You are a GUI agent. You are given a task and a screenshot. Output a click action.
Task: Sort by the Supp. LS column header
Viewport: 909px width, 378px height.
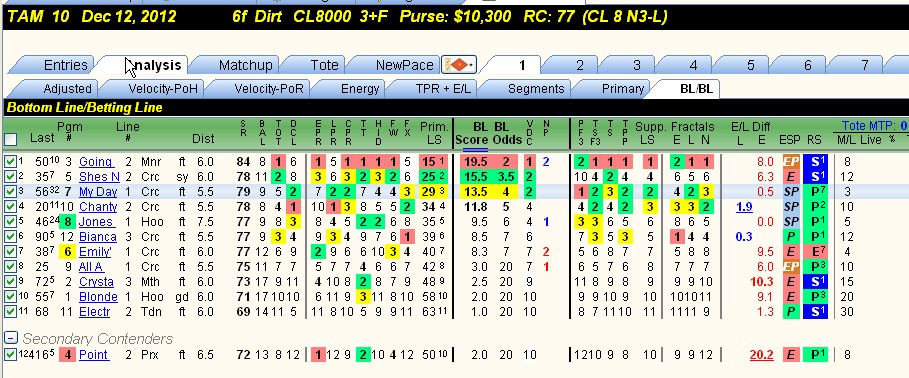[650, 133]
